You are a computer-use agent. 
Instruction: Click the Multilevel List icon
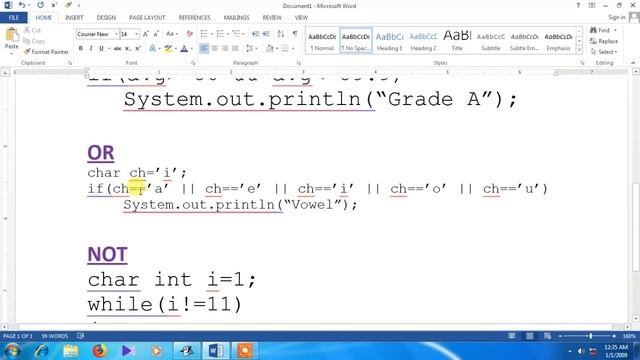click(x=236, y=34)
